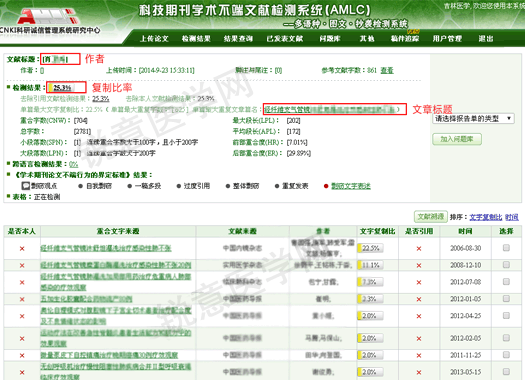Click the 查看 link after 参考文献字数

coord(387,70)
